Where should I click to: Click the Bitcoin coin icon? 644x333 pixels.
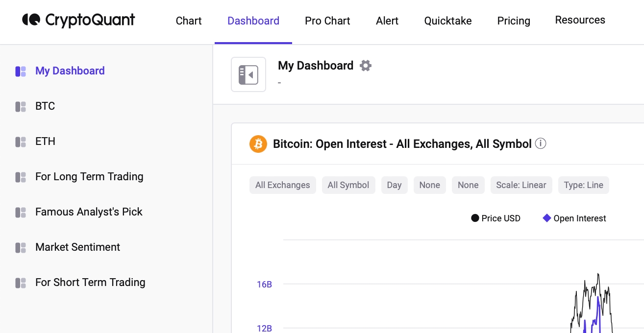coord(258,144)
